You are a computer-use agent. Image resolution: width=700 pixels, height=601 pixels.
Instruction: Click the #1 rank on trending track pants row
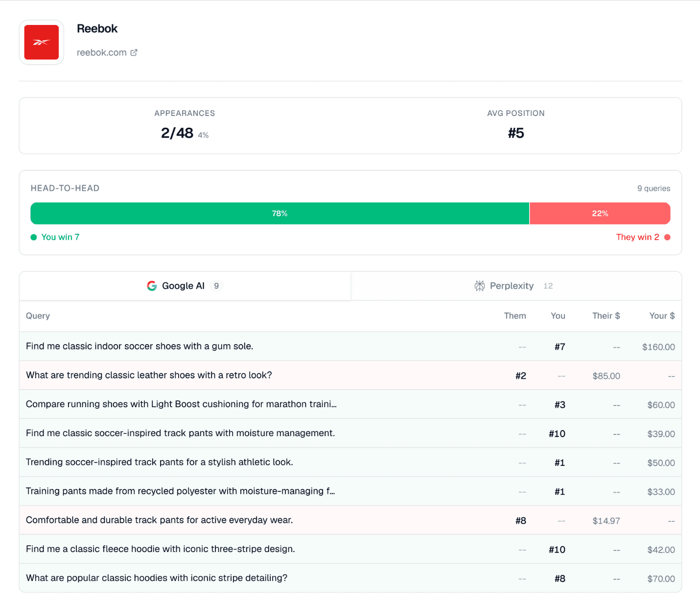[560, 462]
